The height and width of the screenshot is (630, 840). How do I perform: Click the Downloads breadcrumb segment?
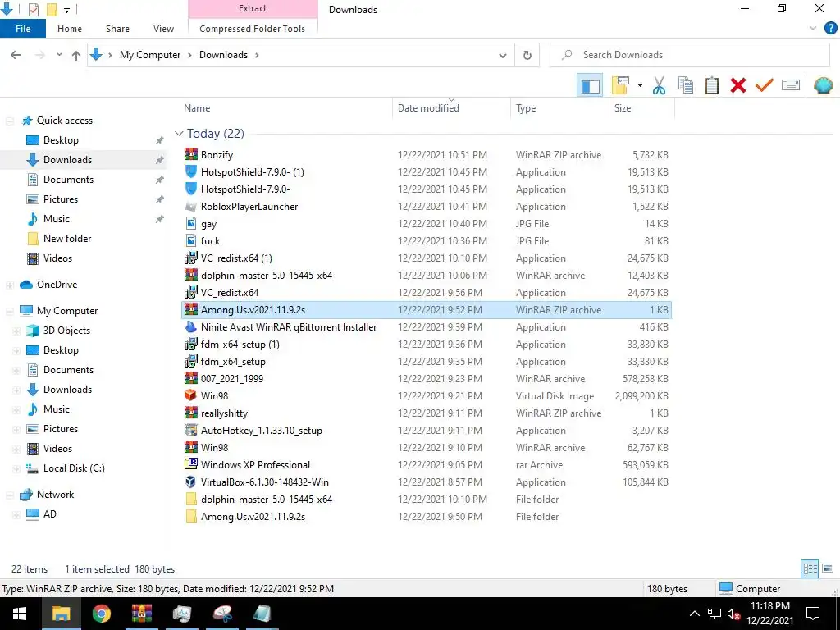[223, 55]
